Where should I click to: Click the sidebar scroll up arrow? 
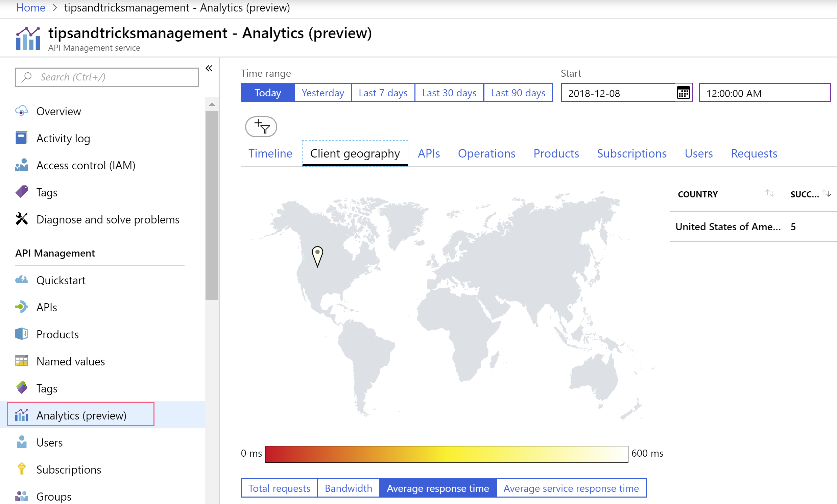[212, 104]
